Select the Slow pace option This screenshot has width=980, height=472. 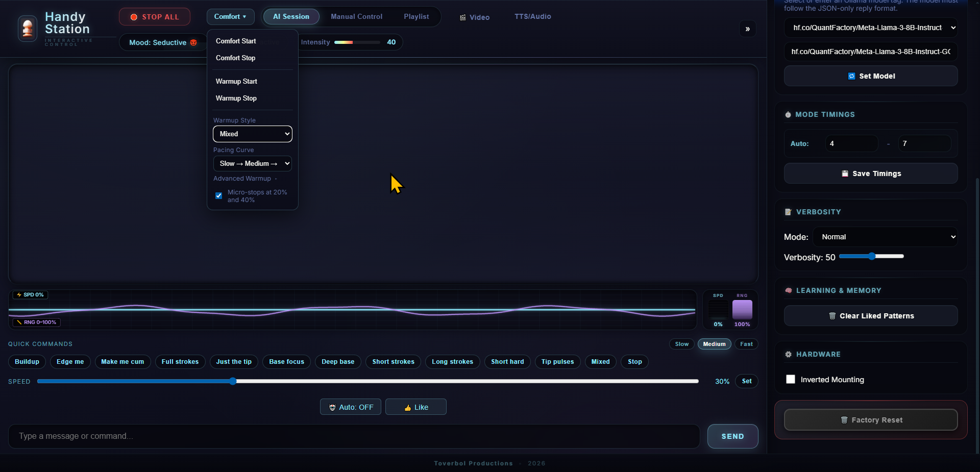682,344
